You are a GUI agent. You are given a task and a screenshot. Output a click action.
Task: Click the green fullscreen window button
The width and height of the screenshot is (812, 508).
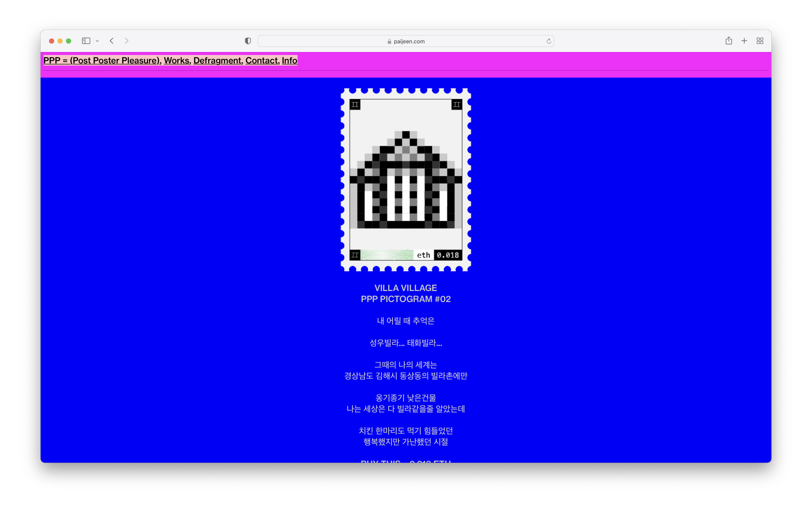coord(69,41)
